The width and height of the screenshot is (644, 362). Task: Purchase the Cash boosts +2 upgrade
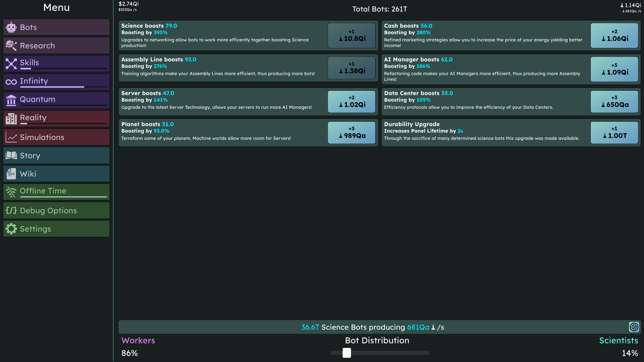pyautogui.click(x=614, y=35)
